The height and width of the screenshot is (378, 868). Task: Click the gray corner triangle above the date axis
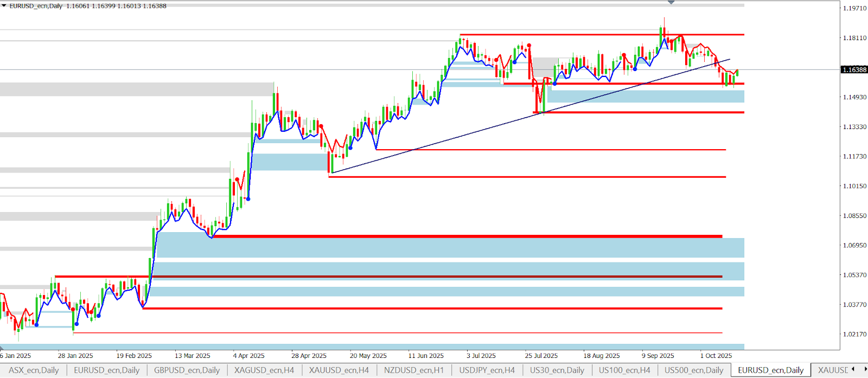(2, 348)
